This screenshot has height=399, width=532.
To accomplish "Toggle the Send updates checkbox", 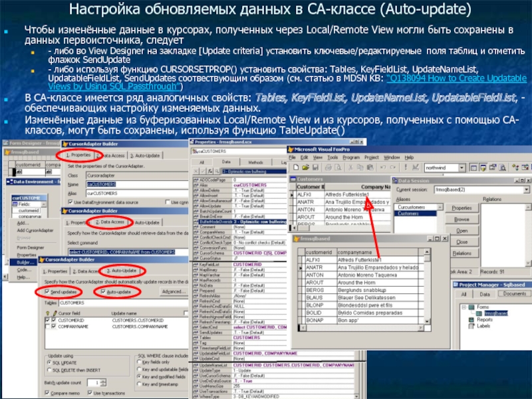I will 47,291.
